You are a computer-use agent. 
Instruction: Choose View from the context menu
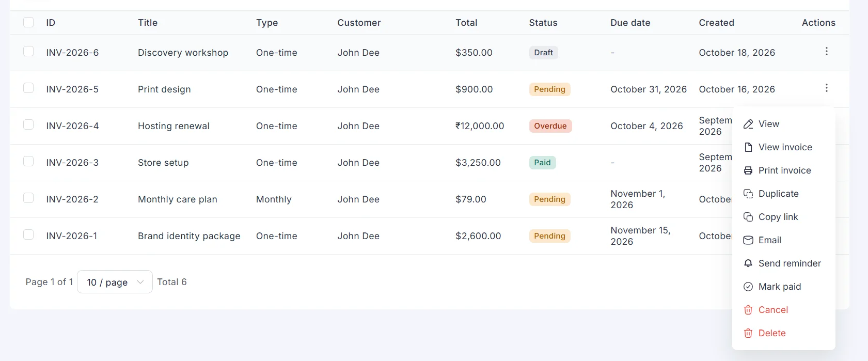(x=784, y=124)
